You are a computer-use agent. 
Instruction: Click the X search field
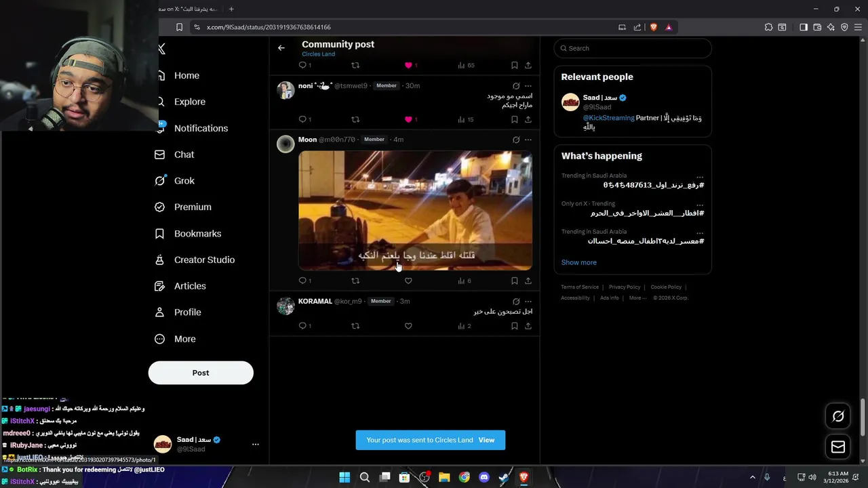(x=633, y=48)
